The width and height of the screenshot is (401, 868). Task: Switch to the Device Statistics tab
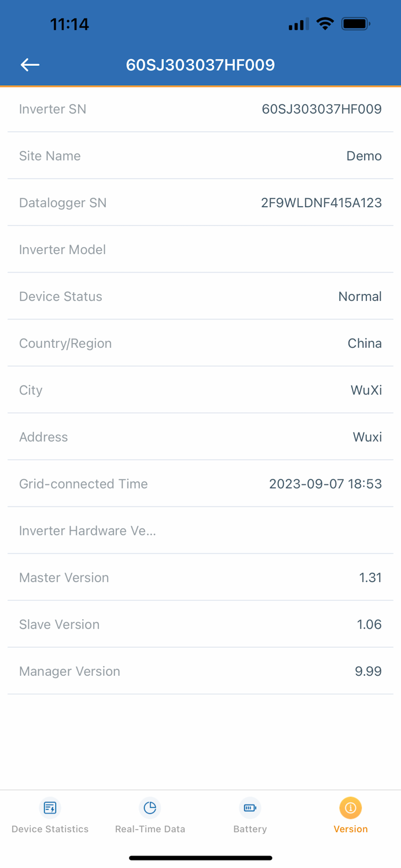50,829
